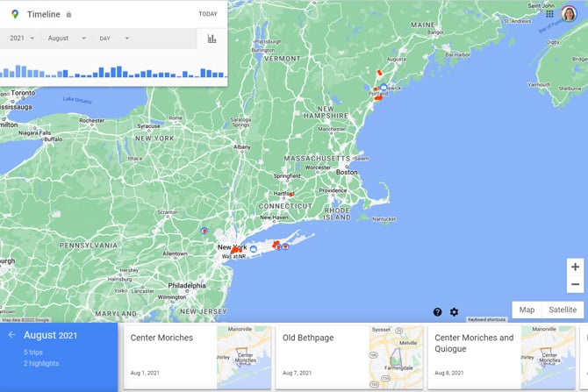This screenshot has width=588, height=392.
Task: Click the Albany label on the map
Action: pyautogui.click(x=242, y=147)
